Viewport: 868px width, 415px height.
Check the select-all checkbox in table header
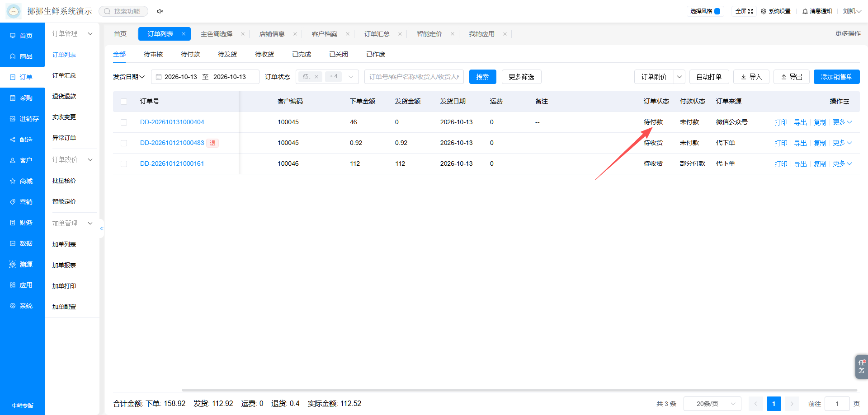point(124,102)
